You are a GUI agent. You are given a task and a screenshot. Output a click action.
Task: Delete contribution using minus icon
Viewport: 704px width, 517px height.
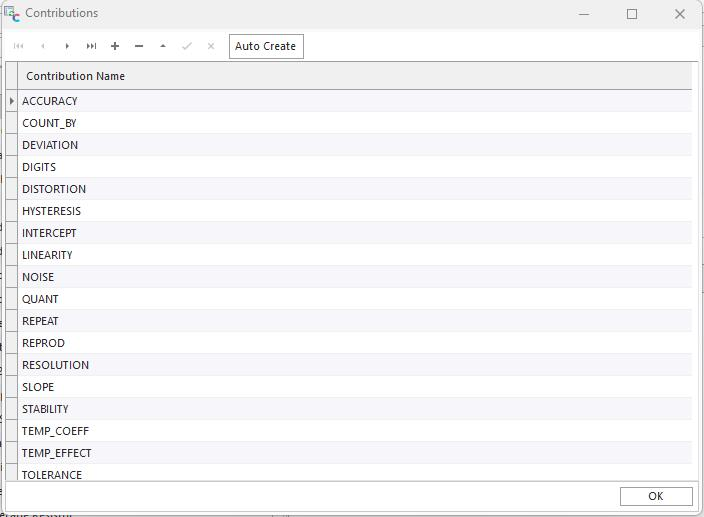click(x=139, y=46)
